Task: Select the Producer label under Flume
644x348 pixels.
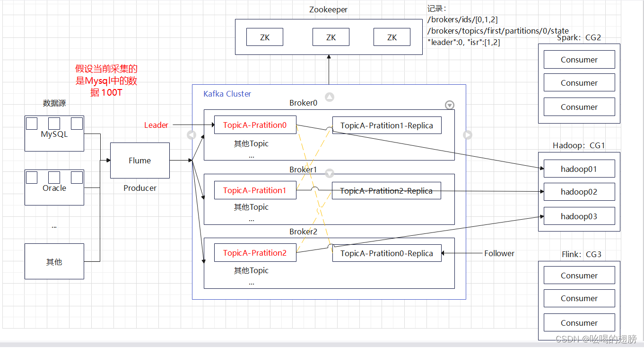Action: (140, 188)
